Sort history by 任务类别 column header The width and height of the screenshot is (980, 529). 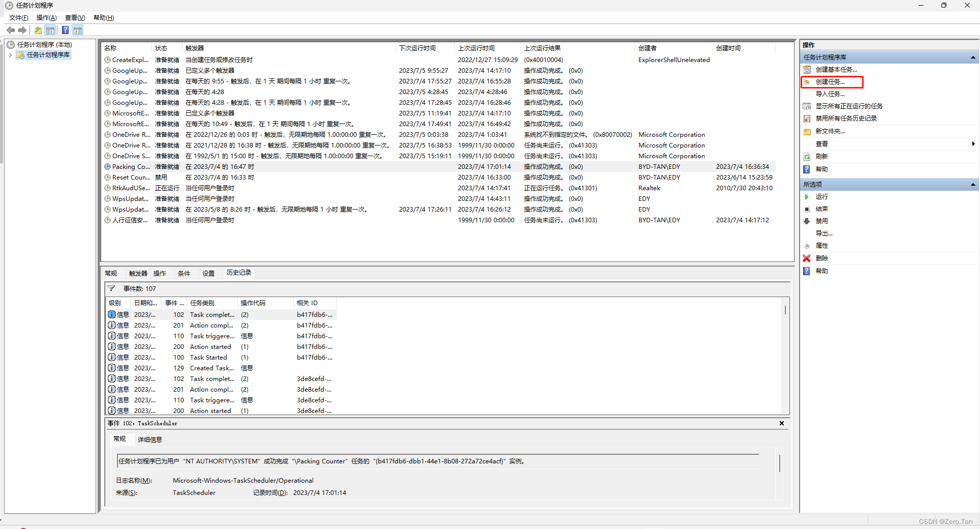[x=212, y=303]
